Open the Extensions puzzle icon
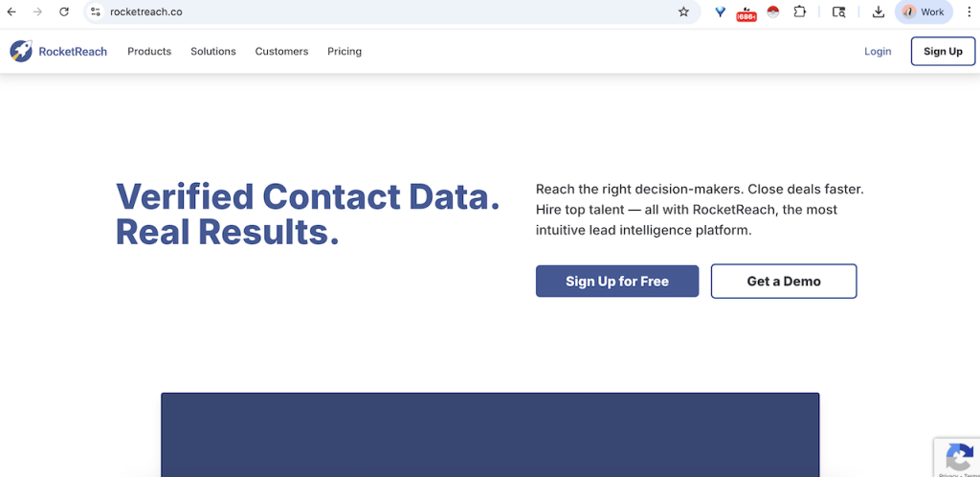Screen dimensions: 980x477 [800, 12]
